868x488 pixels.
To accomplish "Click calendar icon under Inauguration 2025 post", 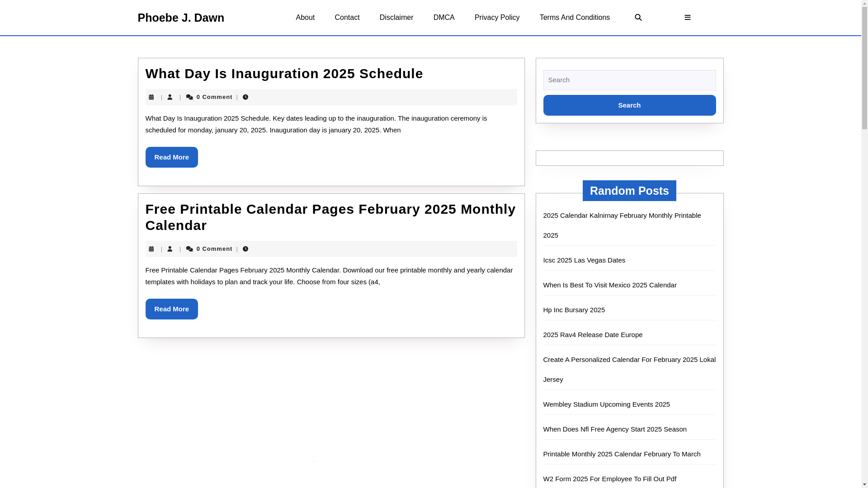I will click(x=151, y=97).
